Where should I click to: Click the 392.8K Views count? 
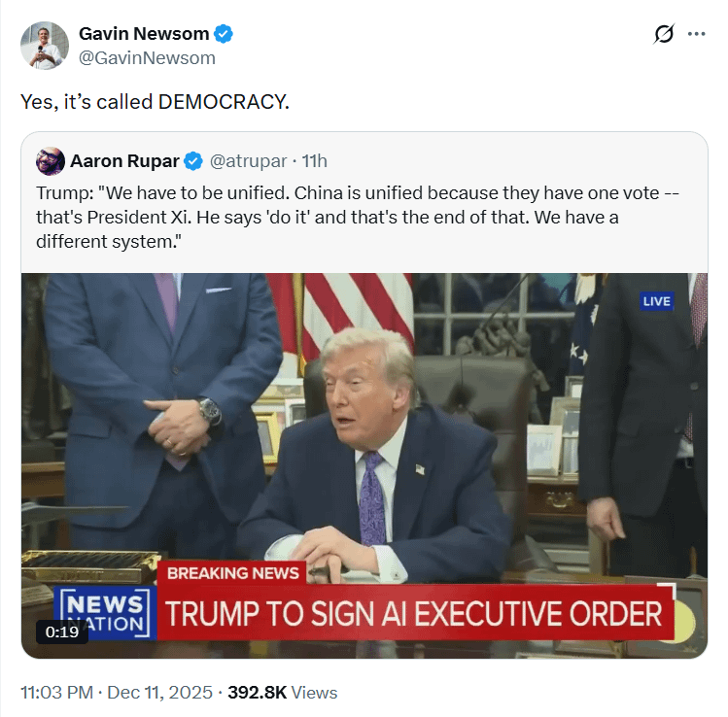coord(282,693)
